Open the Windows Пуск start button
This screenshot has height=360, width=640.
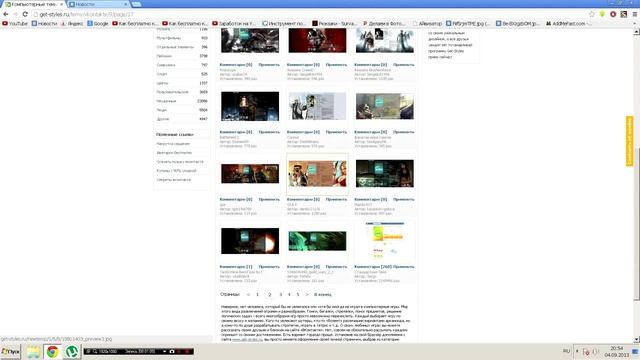10,351
